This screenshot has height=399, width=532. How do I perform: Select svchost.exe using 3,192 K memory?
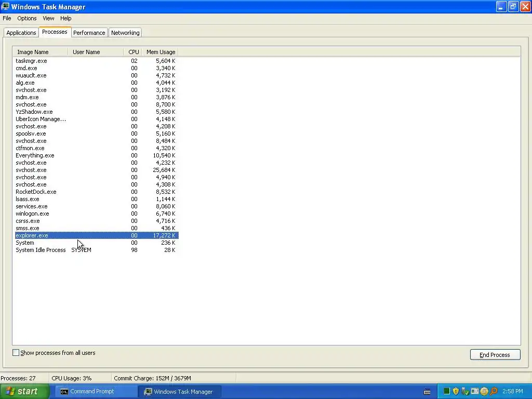(x=96, y=90)
